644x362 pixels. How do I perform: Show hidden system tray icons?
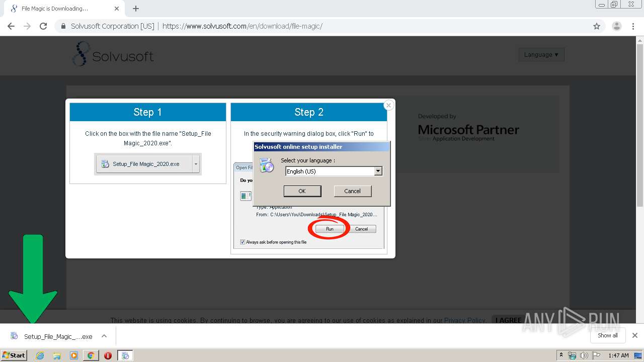click(561, 355)
